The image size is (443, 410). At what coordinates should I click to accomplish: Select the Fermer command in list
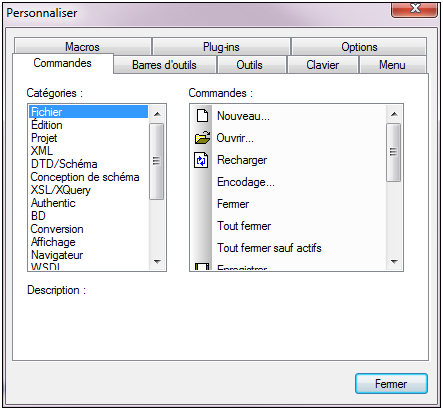point(288,204)
